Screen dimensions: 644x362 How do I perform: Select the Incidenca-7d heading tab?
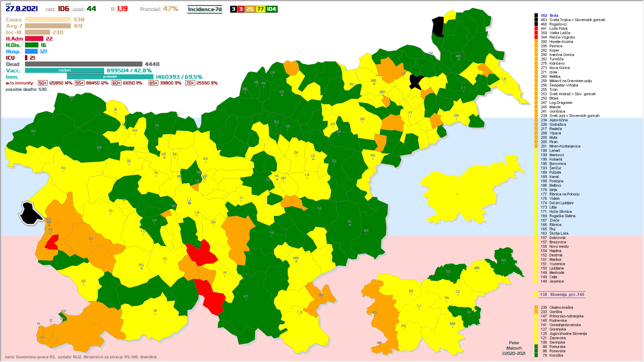click(x=205, y=9)
